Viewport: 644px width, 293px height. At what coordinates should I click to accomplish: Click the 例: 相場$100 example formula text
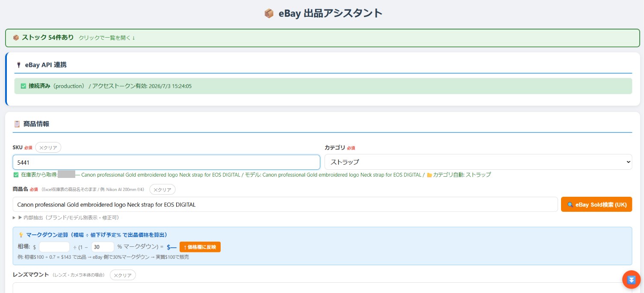coord(103,257)
